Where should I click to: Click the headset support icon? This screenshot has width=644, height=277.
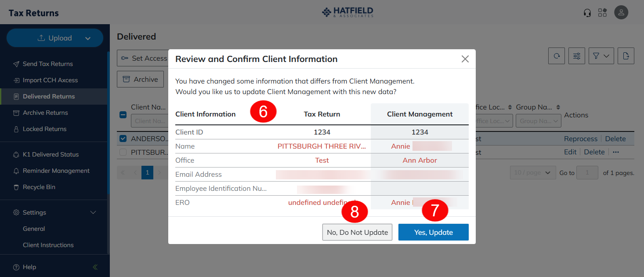pos(587,13)
